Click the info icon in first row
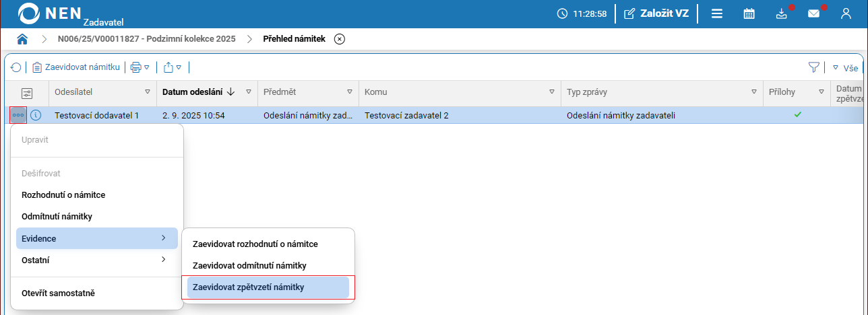 [36, 115]
